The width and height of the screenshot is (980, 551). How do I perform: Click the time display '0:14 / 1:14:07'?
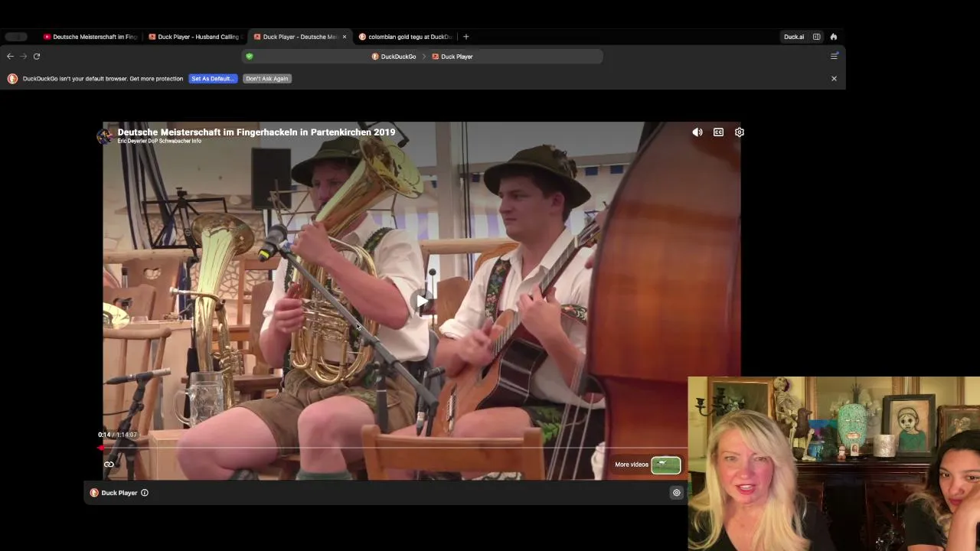(x=118, y=435)
